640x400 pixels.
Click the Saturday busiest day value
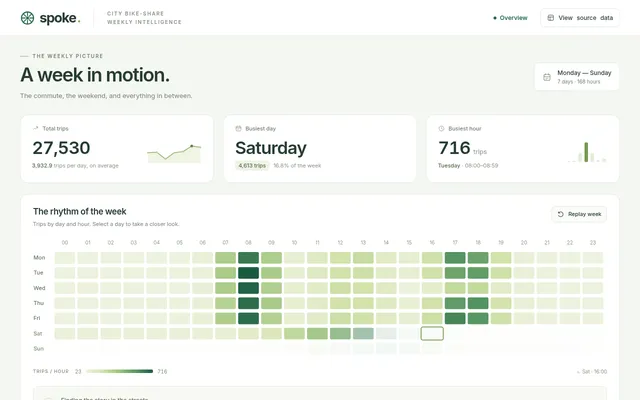tap(271, 148)
